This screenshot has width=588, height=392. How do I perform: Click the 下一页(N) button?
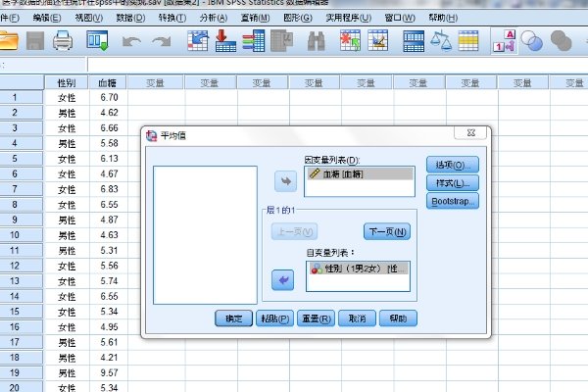[x=387, y=232]
